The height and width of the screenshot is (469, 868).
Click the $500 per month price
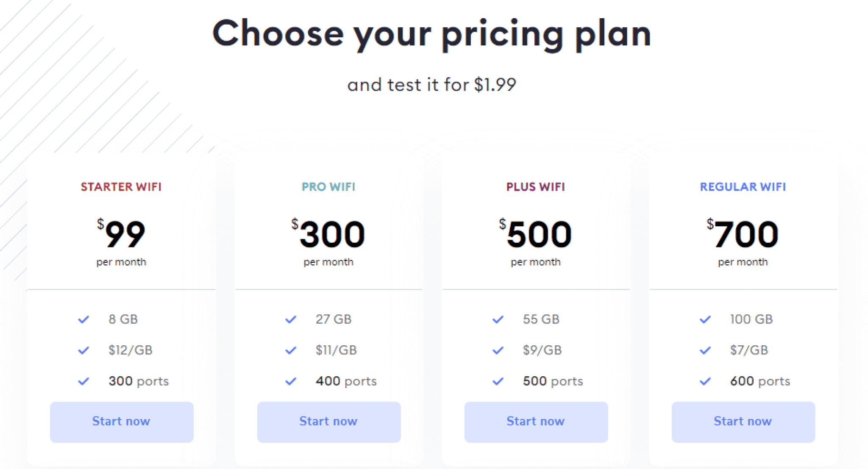pyautogui.click(x=536, y=242)
